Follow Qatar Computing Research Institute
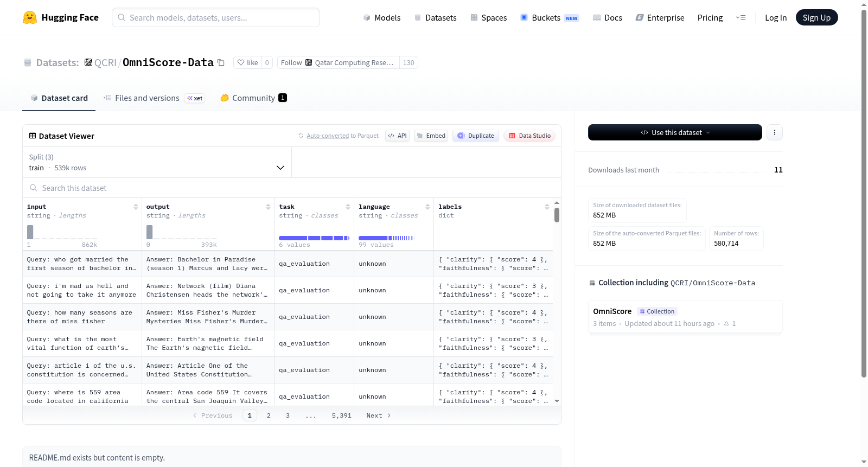The height and width of the screenshot is (467, 868). point(339,62)
